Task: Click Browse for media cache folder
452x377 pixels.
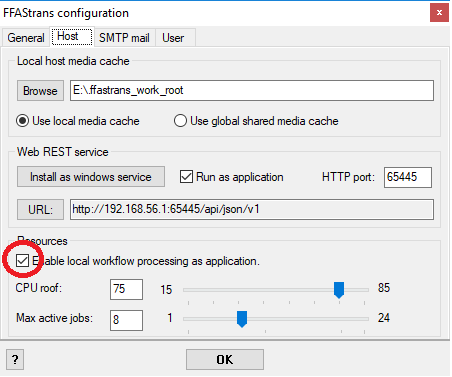Action: tap(40, 90)
